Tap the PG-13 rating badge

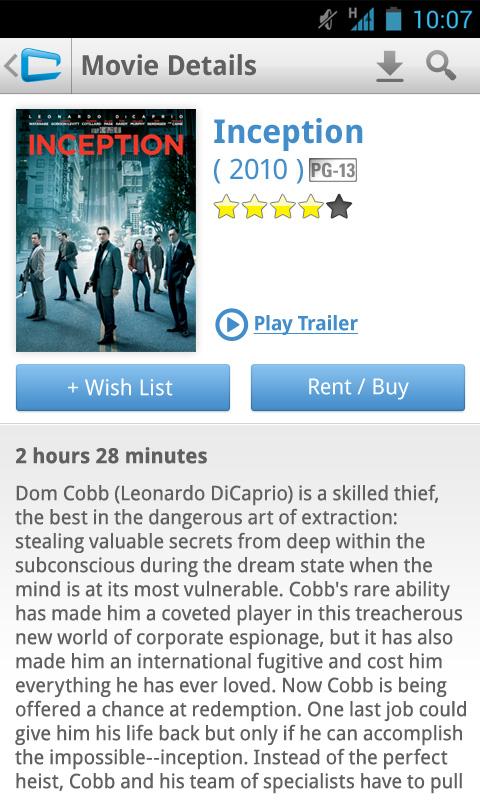click(x=333, y=170)
